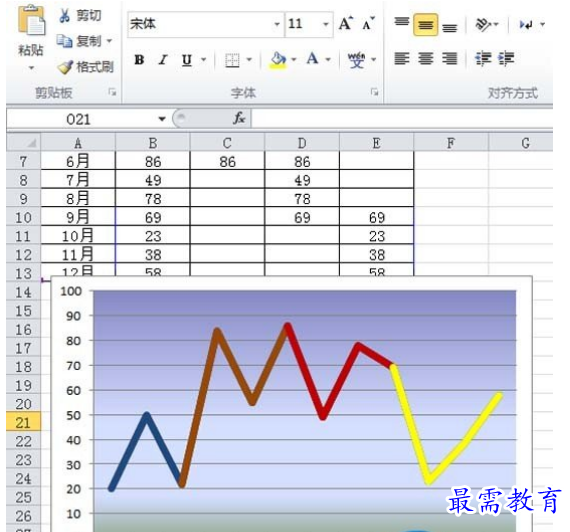Select column A header
This screenshot has height=532, width=570.
point(78,143)
